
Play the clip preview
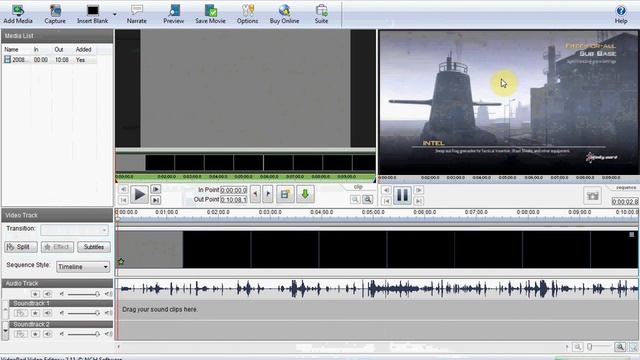pos(139,195)
